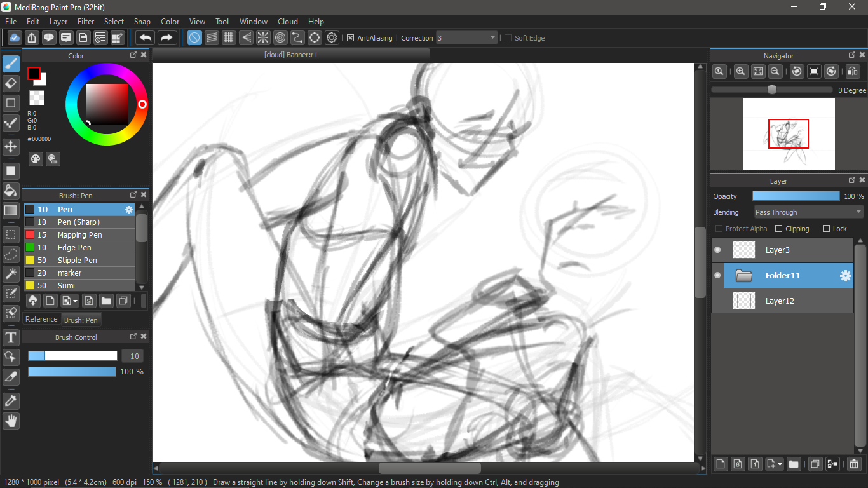Hide Layer3 using visibility dot
Viewport: 868px width, 488px height.
[717, 250]
